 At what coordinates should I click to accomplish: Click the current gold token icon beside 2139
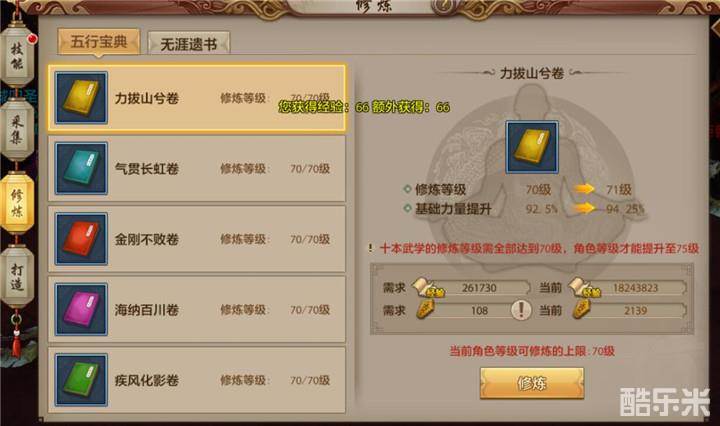tap(581, 310)
